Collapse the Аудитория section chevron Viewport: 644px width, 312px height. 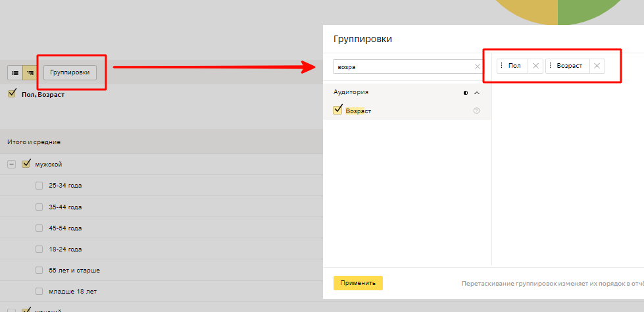tap(477, 93)
